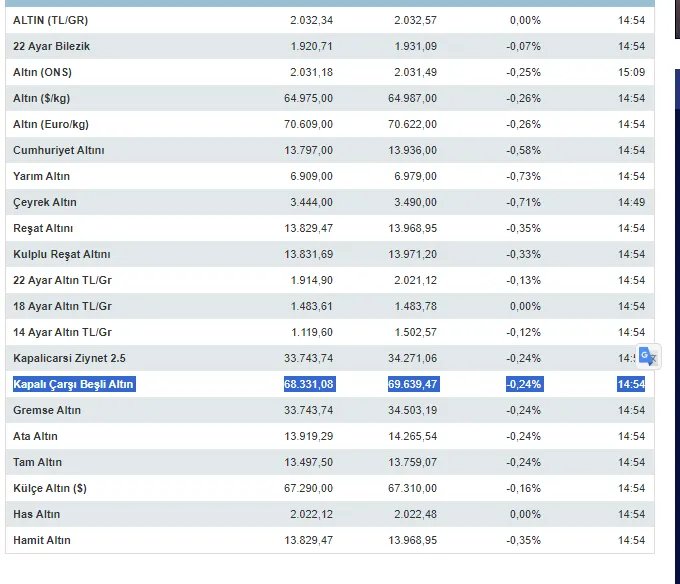Open Altın (ONS) price details
The width and height of the screenshot is (680, 584).
[42, 72]
